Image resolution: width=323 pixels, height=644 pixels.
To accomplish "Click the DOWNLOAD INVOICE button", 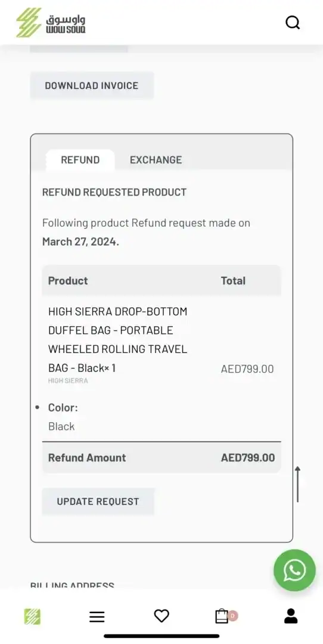I will [92, 85].
